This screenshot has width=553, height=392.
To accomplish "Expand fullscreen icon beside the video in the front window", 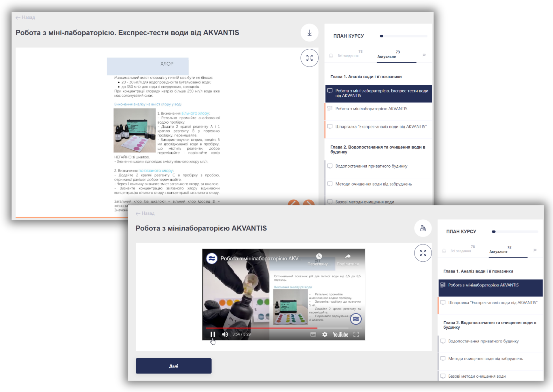I will click(423, 253).
